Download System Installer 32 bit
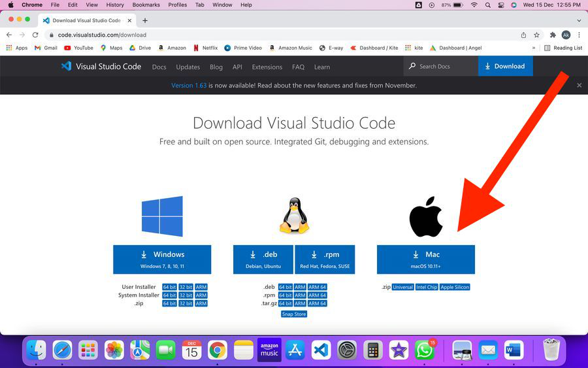 click(186, 295)
